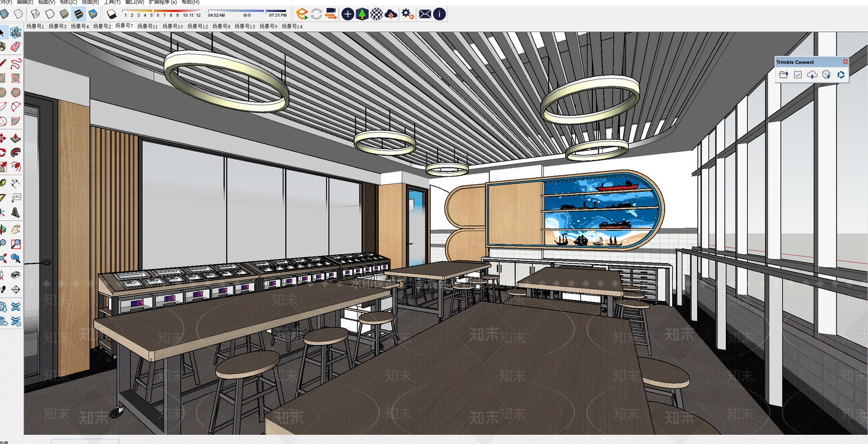Select the Pie tool
The height and width of the screenshot is (444, 868).
(x=16, y=121)
